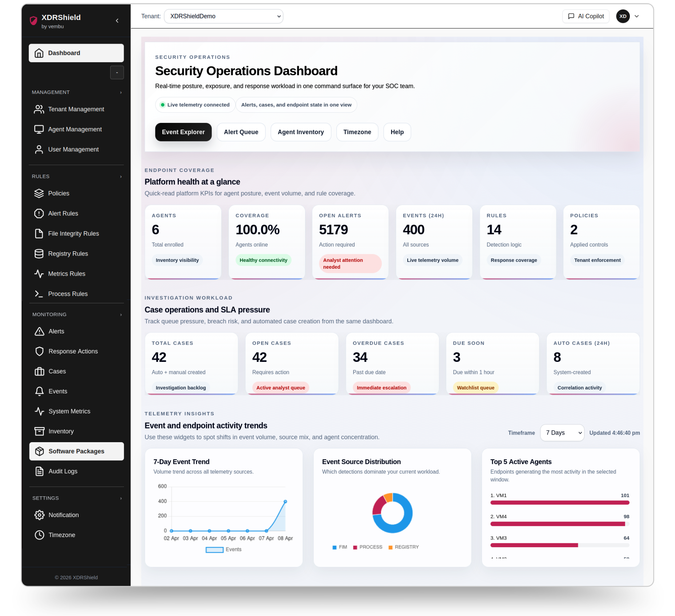
Task: Click the Event Explorer button
Action: pyautogui.click(x=183, y=132)
